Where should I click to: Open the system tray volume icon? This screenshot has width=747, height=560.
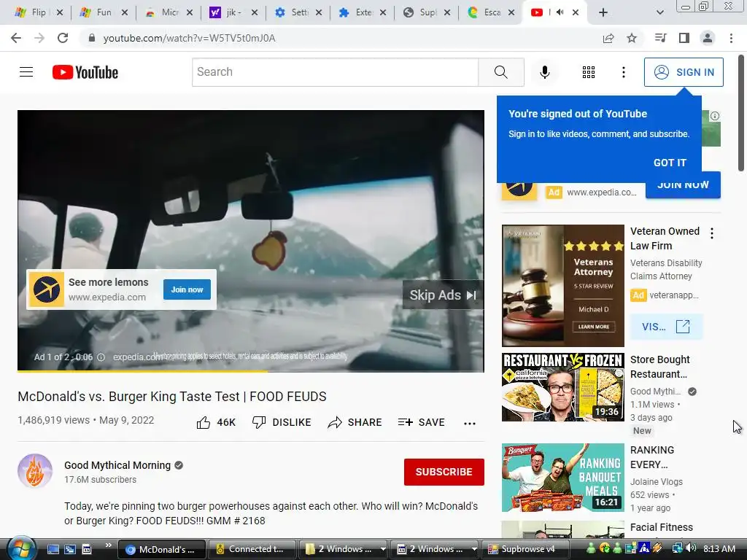(691, 548)
